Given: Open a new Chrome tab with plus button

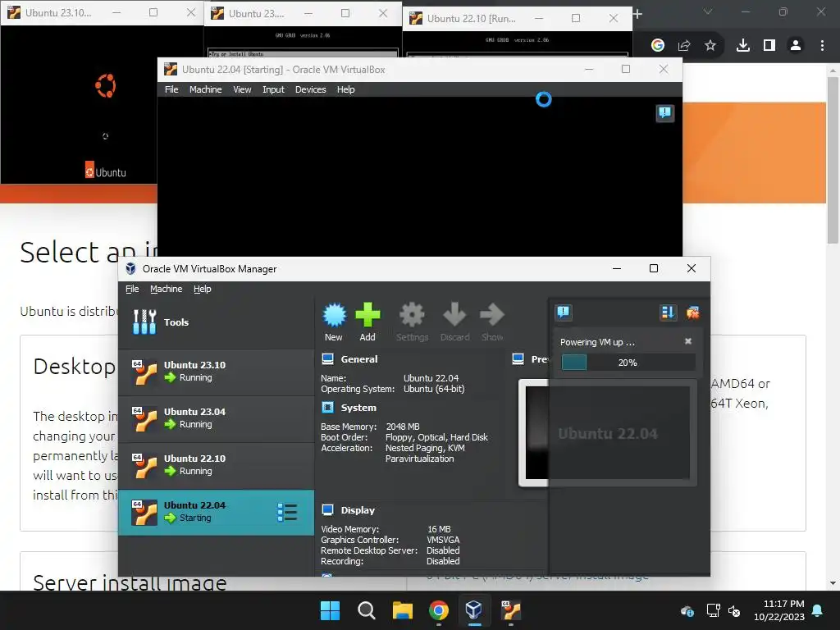Looking at the screenshot, I should pyautogui.click(x=637, y=14).
